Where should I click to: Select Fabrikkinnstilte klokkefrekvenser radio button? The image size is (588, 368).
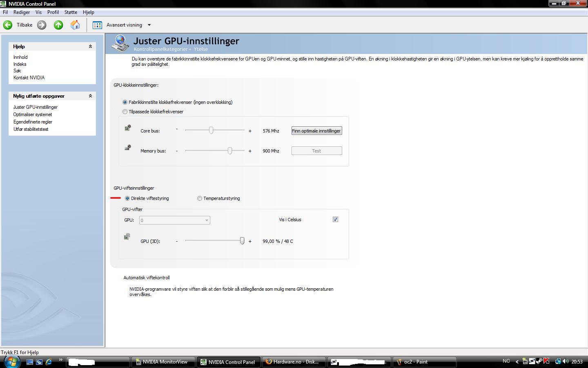pos(125,102)
